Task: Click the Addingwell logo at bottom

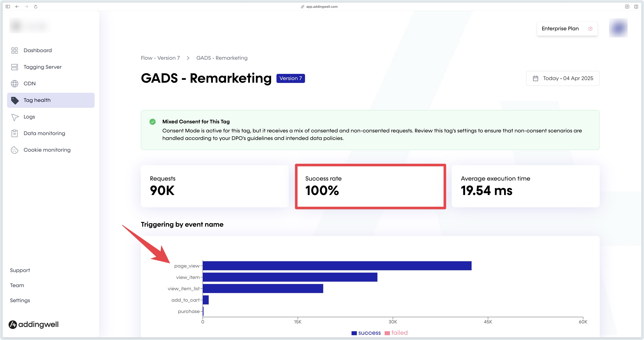Action: coord(33,325)
